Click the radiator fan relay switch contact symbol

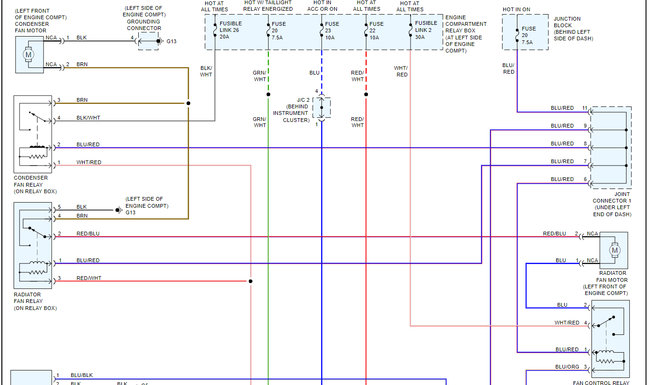click(x=36, y=231)
